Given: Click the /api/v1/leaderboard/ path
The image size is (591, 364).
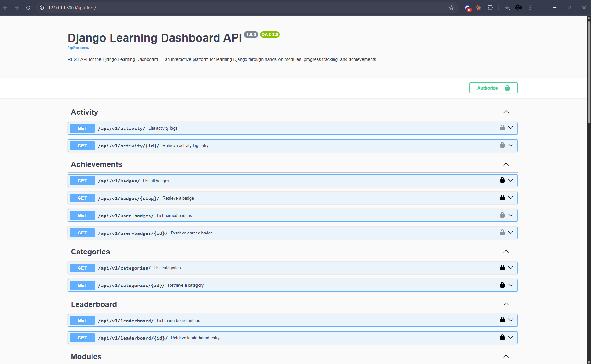Looking at the screenshot, I should pyautogui.click(x=126, y=321).
